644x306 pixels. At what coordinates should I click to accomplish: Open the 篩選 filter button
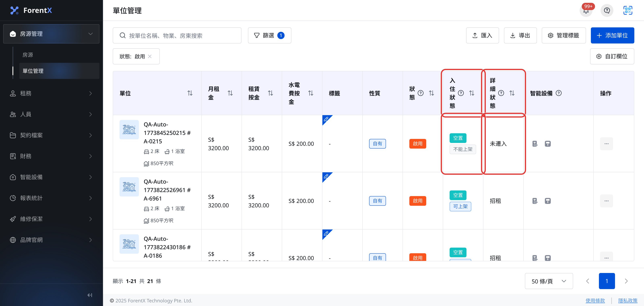pos(269,35)
